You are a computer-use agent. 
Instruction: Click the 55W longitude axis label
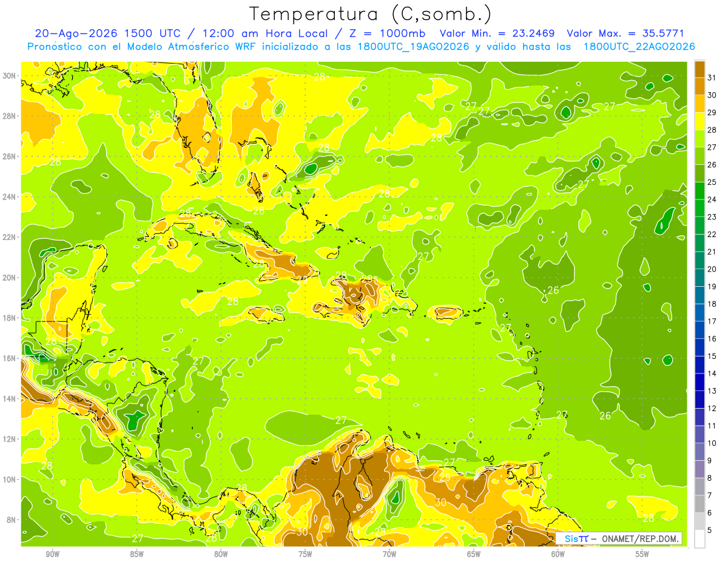pos(642,554)
